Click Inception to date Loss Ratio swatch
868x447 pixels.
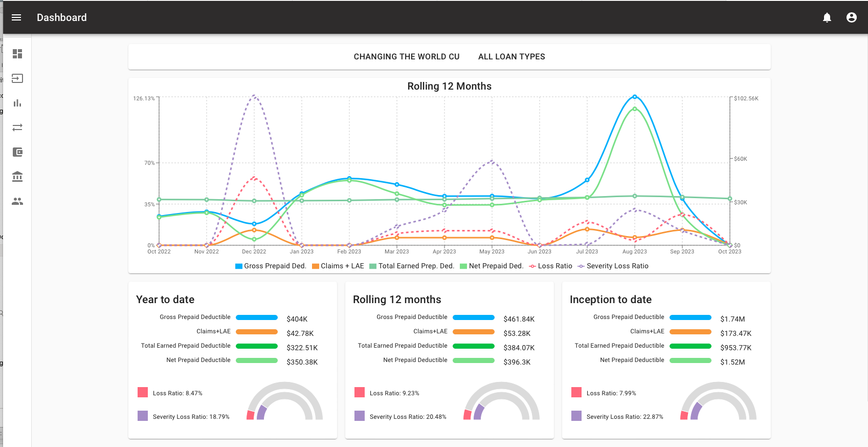pyautogui.click(x=576, y=392)
